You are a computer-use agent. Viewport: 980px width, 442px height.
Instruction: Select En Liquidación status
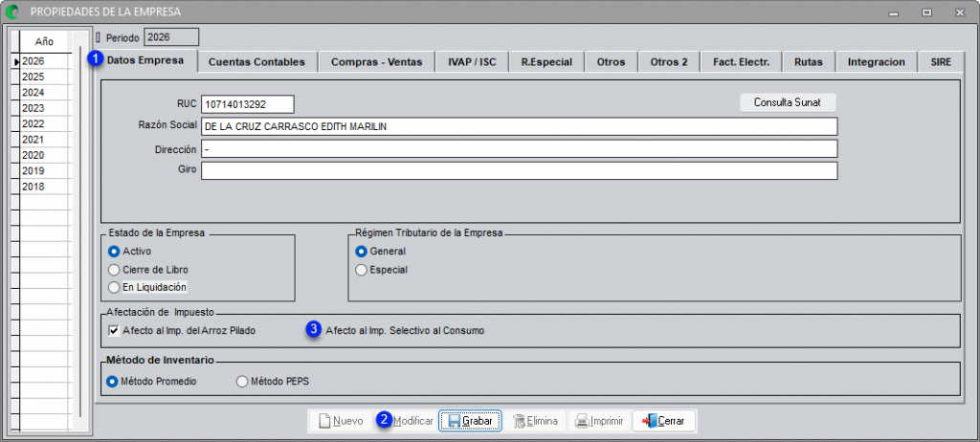pyautogui.click(x=114, y=288)
